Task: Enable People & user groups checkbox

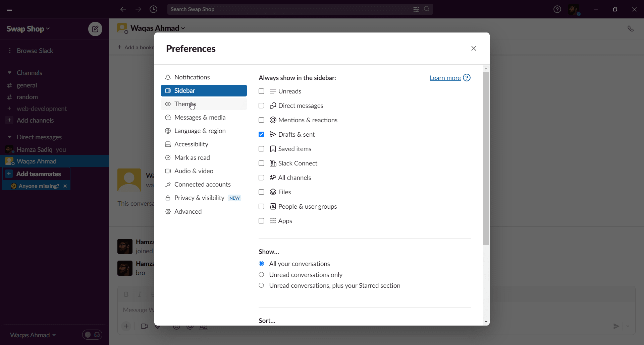Action: tap(261, 206)
